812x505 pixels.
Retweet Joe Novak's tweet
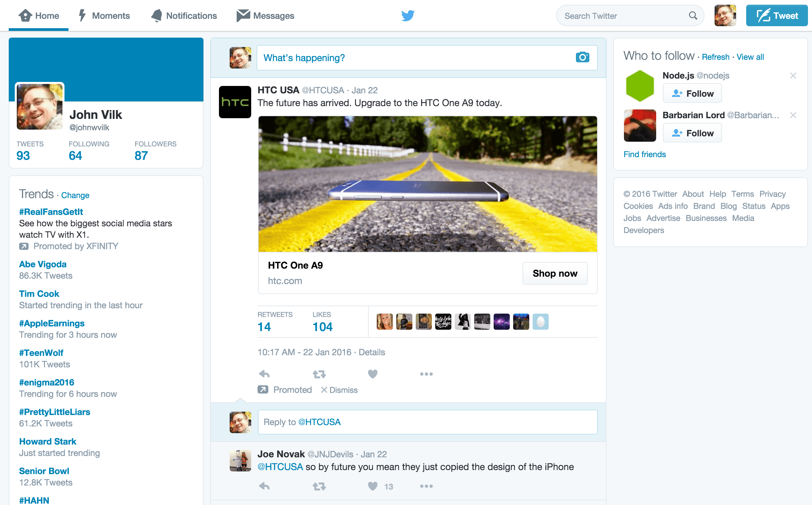[319, 486]
